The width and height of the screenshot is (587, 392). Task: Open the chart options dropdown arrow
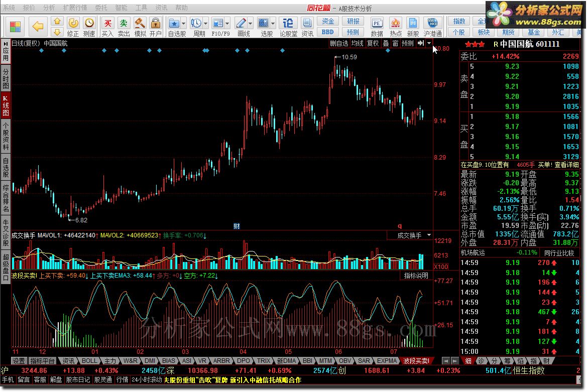(x=429, y=43)
